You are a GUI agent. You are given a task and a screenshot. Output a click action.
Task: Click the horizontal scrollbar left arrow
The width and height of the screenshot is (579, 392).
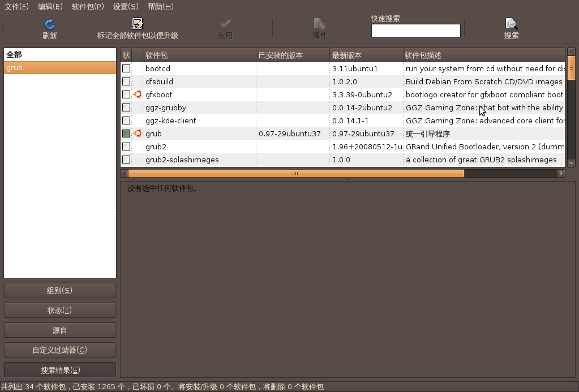124,174
